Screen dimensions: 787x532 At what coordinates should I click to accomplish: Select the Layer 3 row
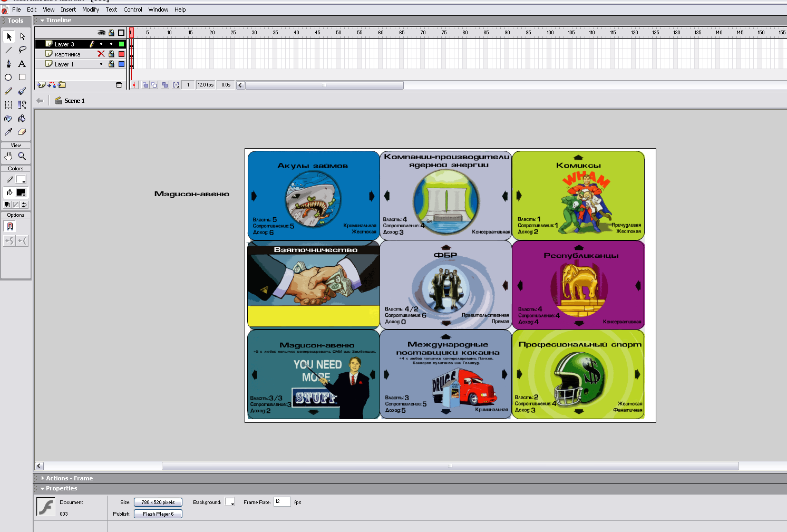point(81,44)
